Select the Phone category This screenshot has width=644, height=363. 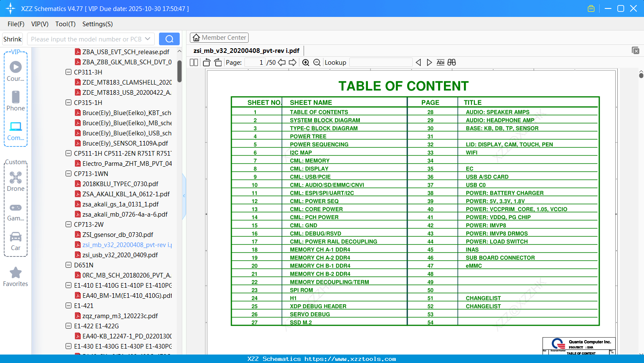click(16, 101)
